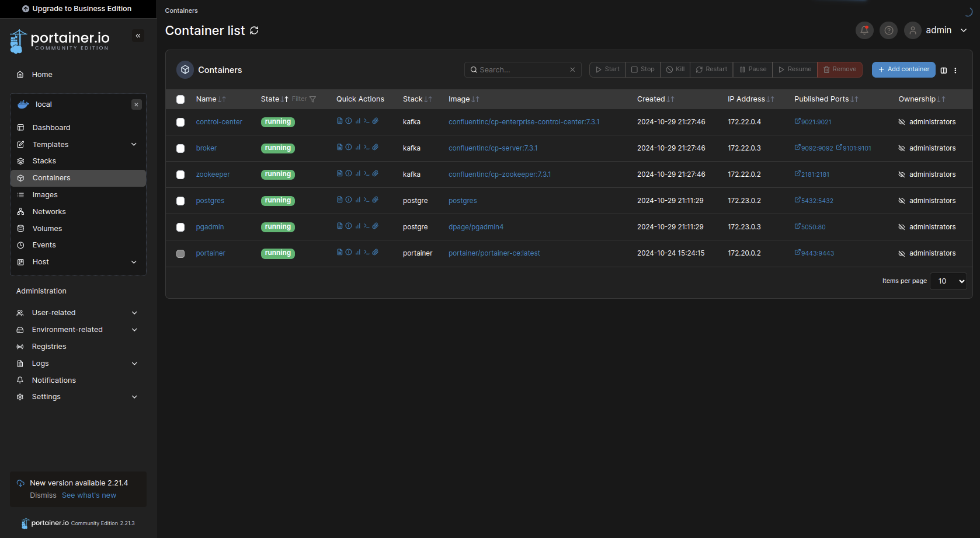Sort containers by Created column
This screenshot has width=980, height=538.
tap(655, 99)
